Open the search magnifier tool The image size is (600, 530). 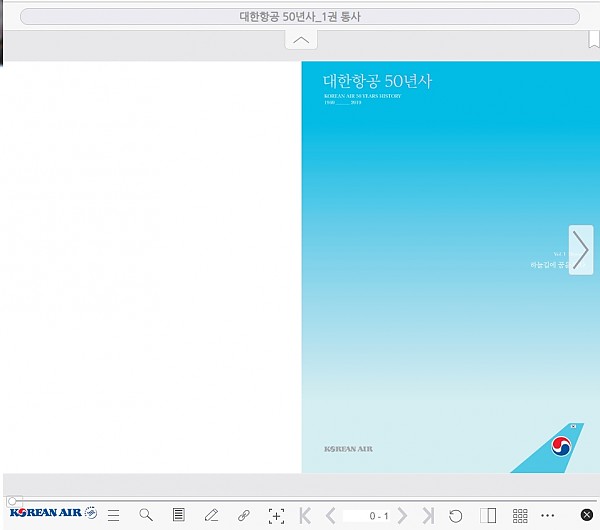[146, 515]
